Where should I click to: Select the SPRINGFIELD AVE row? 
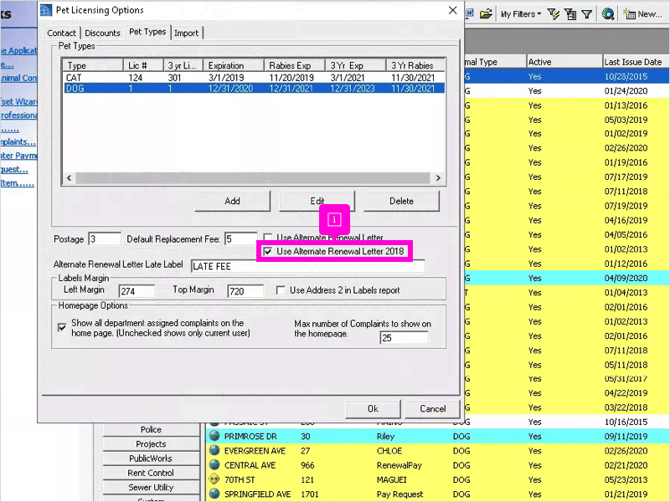point(438,494)
